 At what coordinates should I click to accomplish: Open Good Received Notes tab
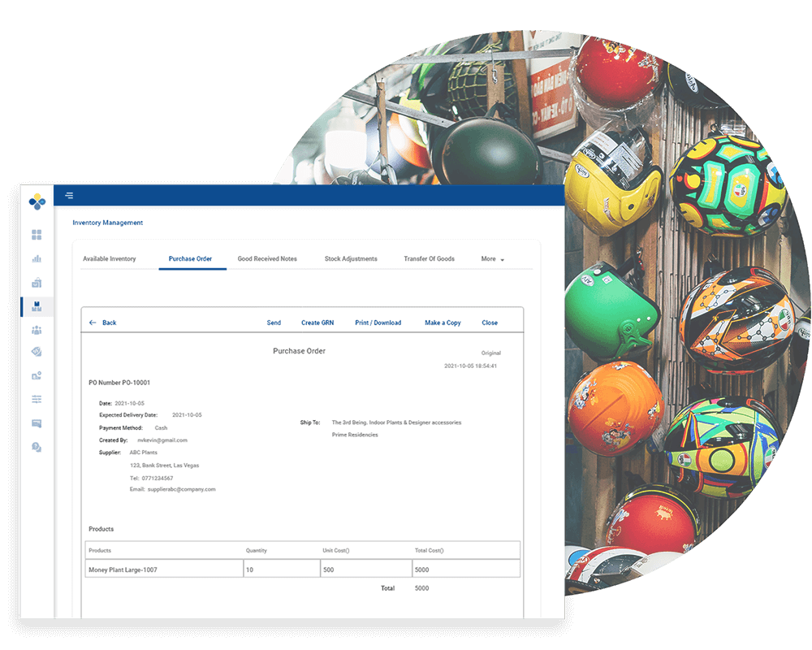[x=267, y=258]
